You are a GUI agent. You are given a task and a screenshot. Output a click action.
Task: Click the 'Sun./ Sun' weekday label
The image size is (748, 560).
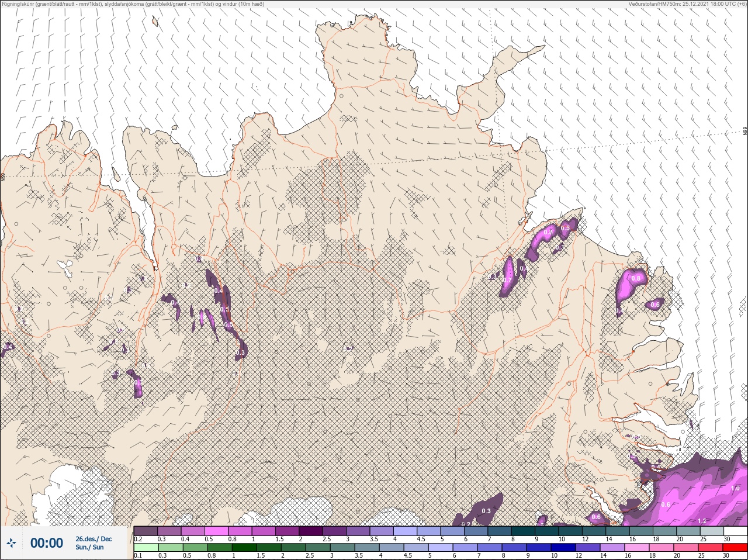click(89, 547)
